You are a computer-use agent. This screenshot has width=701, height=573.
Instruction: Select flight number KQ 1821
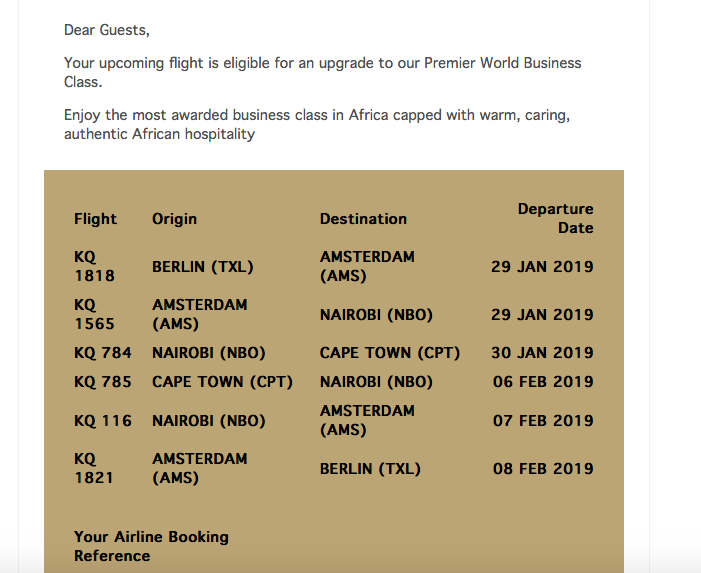click(93, 468)
